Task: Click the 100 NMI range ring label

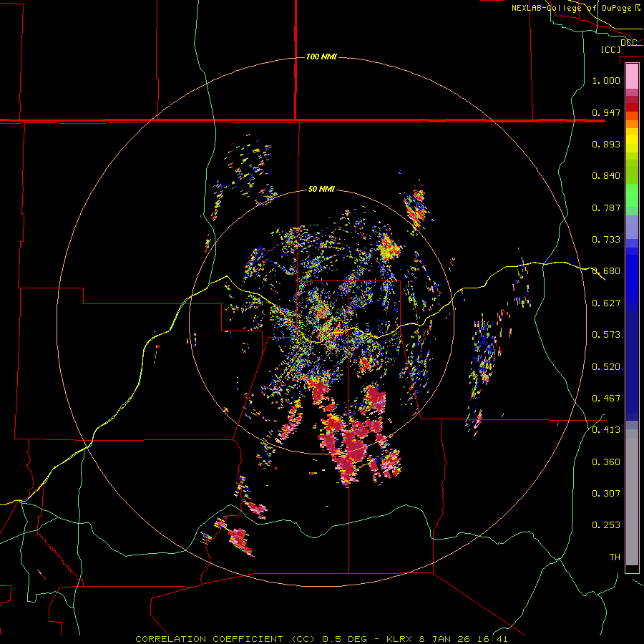Action: (x=321, y=57)
